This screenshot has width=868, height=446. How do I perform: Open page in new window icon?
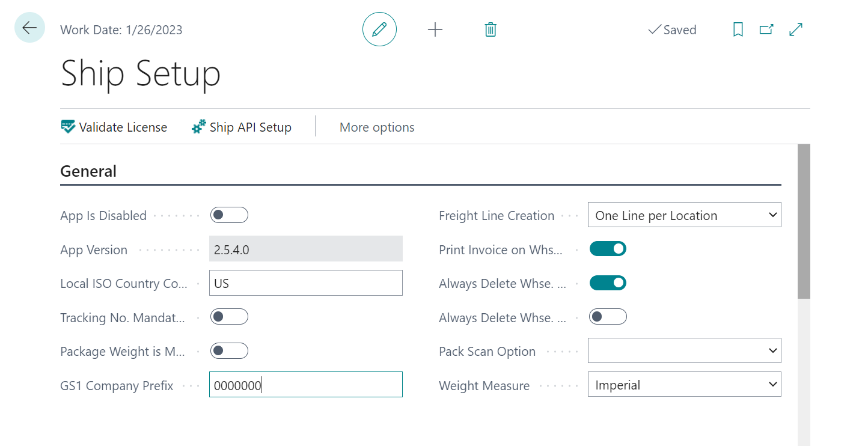click(766, 29)
